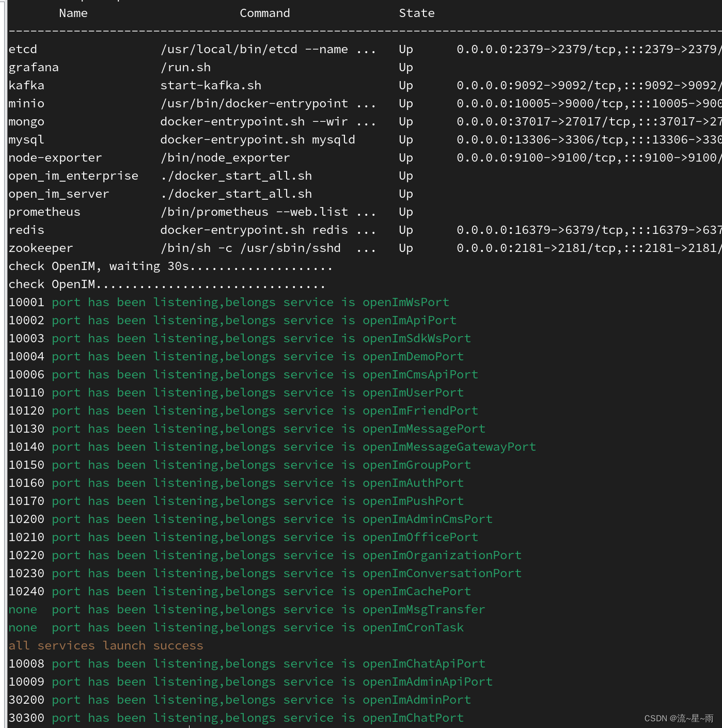Click the 'openImMsgTransfer' service name
Viewport: 722px width, 728px height.
coord(424,610)
